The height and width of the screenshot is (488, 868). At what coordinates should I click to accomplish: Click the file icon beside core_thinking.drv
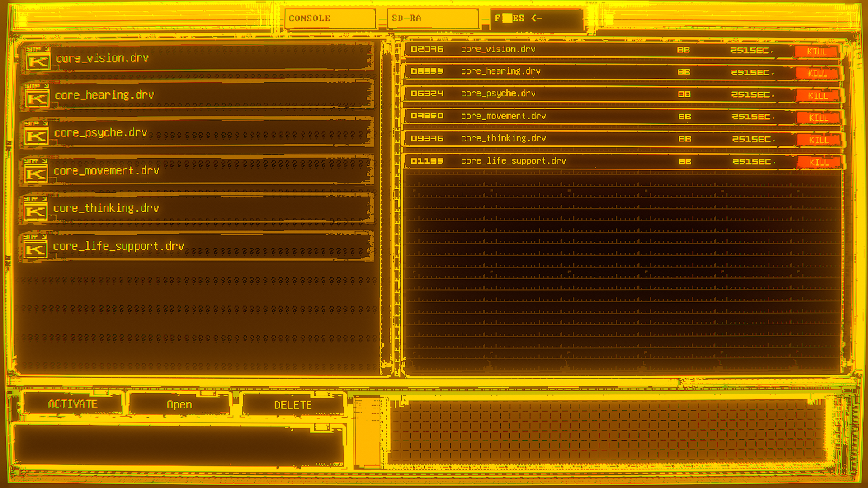[36, 212]
